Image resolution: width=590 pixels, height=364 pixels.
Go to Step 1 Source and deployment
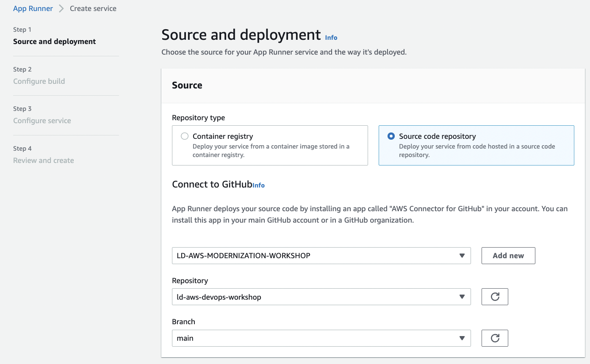[55, 41]
